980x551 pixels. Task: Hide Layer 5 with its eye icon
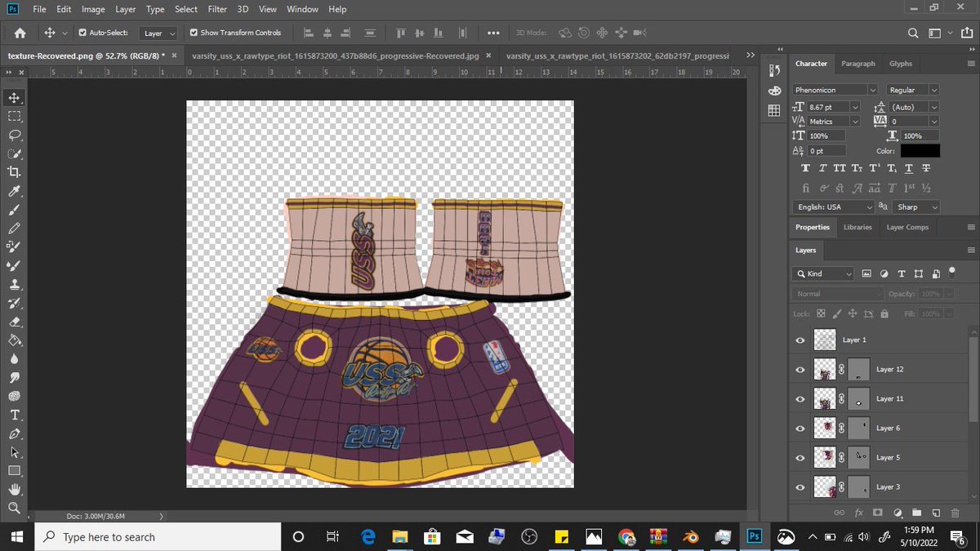[800, 458]
